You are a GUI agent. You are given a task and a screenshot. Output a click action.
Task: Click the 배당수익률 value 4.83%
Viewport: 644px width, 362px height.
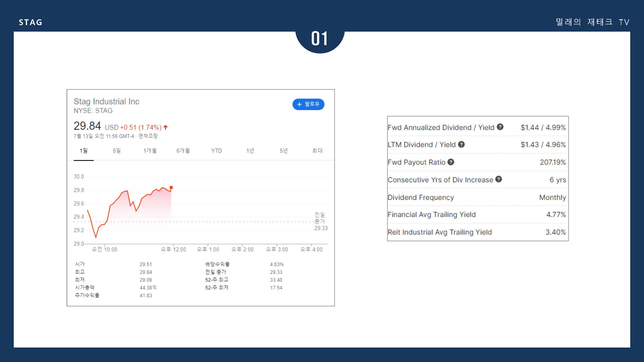277,264
